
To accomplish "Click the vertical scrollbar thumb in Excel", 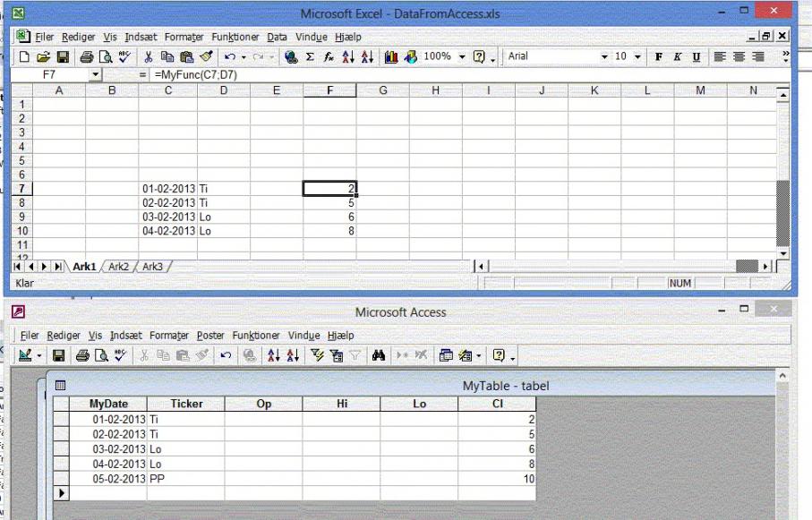I will click(x=783, y=213).
